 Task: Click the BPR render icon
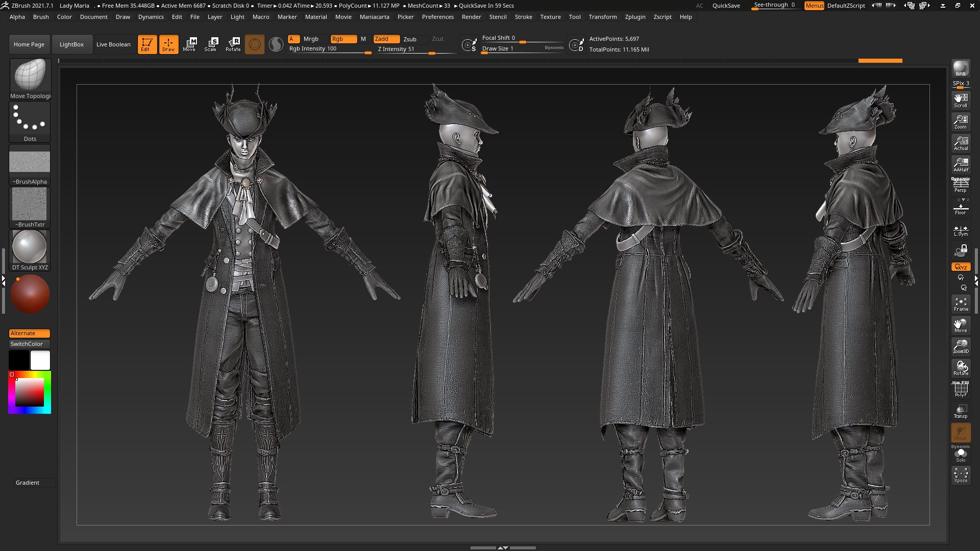(x=961, y=68)
